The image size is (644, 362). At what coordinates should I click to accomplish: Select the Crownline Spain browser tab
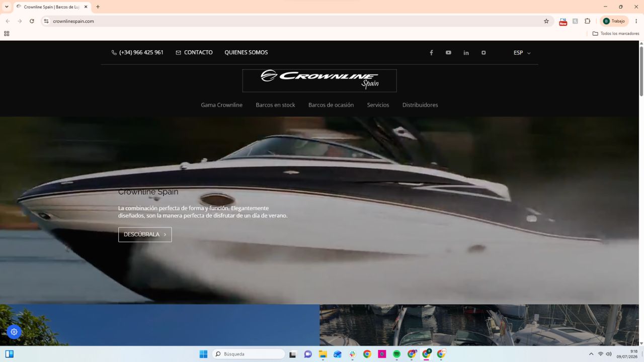pyautogui.click(x=51, y=7)
